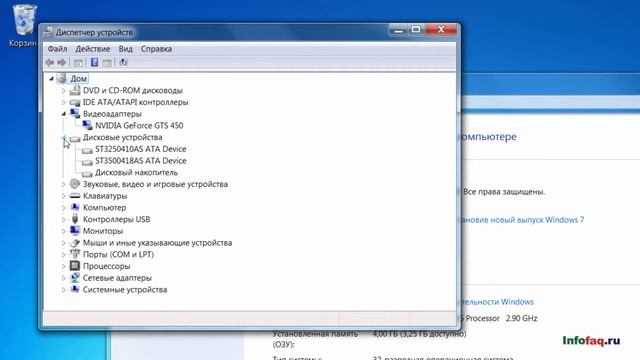The width and height of the screenshot is (640, 360).
Task: Expand the Процессоры node
Action: pos(64,266)
